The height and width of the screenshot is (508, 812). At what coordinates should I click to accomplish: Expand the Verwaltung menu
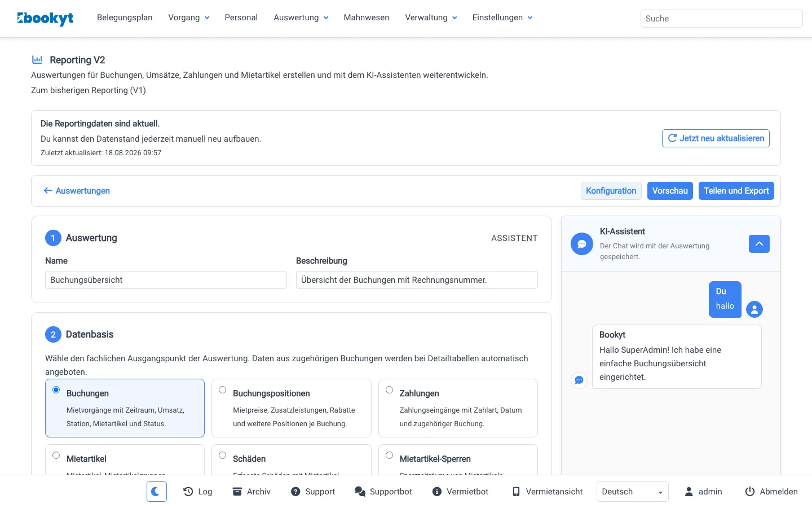tap(431, 17)
